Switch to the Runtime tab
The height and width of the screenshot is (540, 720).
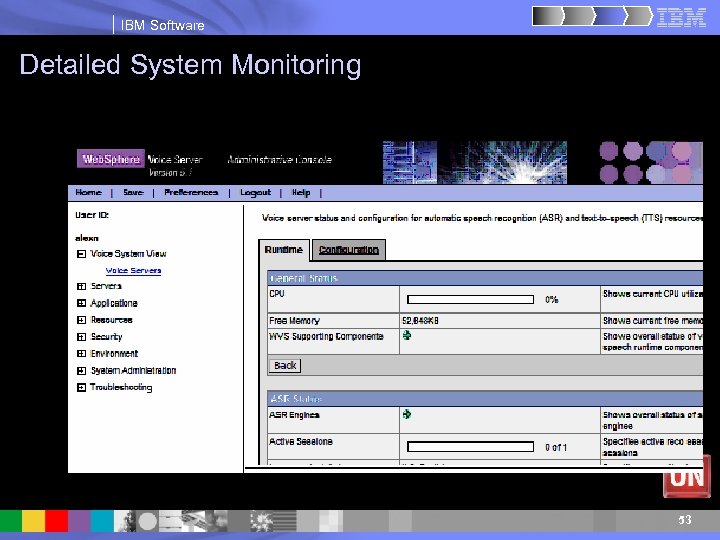point(284,250)
